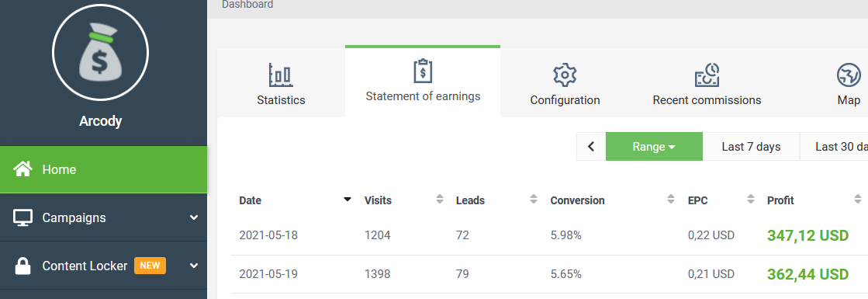
Task: Click the profit 347,12 USD
Action: coord(807,235)
